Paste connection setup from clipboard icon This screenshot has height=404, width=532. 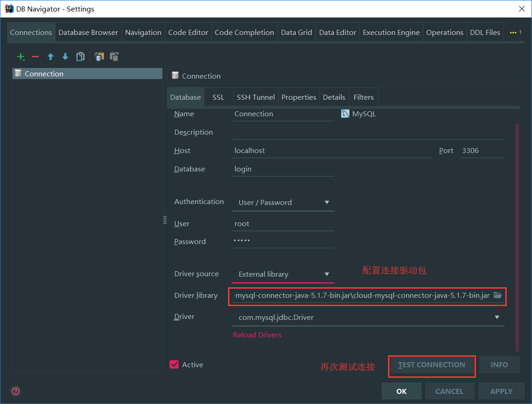pyautogui.click(x=113, y=57)
